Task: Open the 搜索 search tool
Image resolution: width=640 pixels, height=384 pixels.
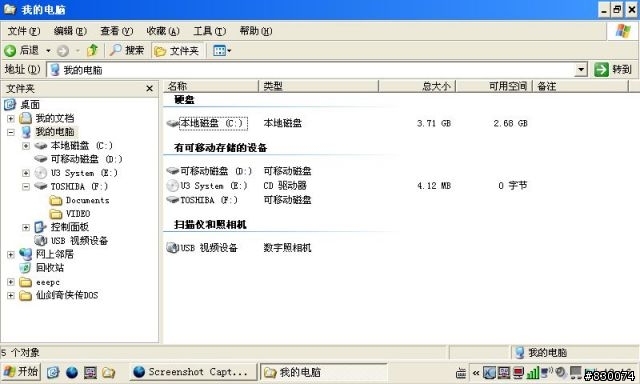Action: tap(127, 51)
